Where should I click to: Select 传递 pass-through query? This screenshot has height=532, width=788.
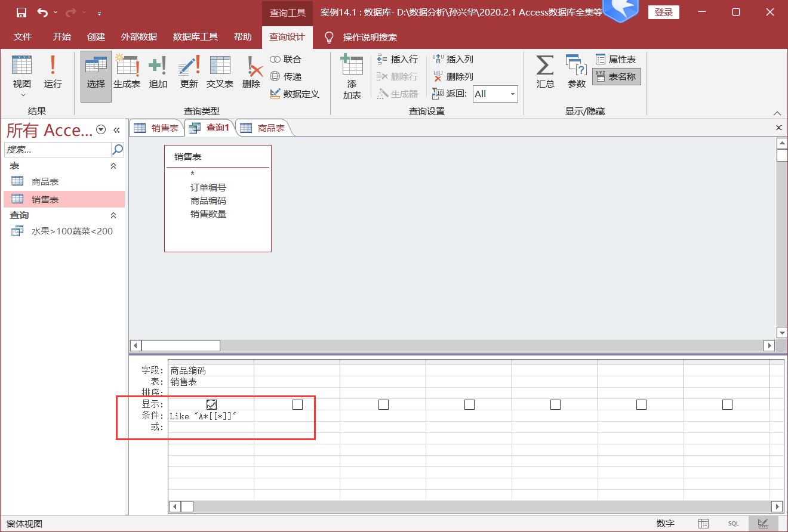(x=286, y=77)
